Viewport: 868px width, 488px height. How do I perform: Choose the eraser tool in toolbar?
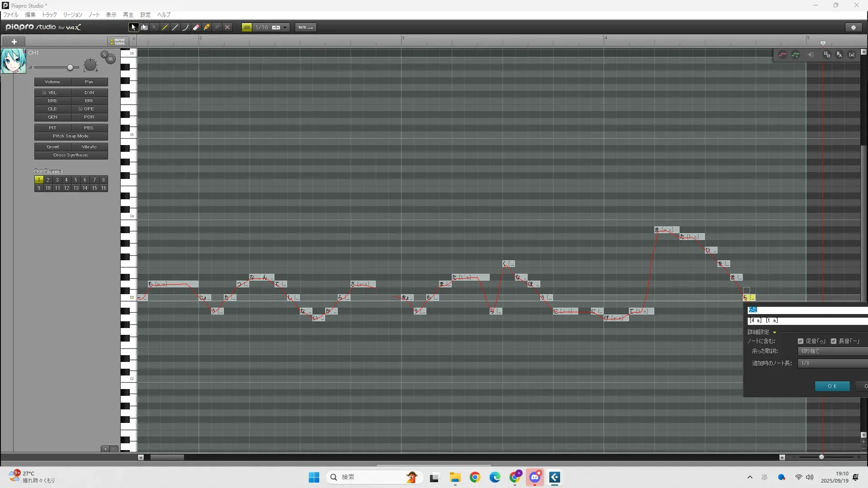pos(196,28)
